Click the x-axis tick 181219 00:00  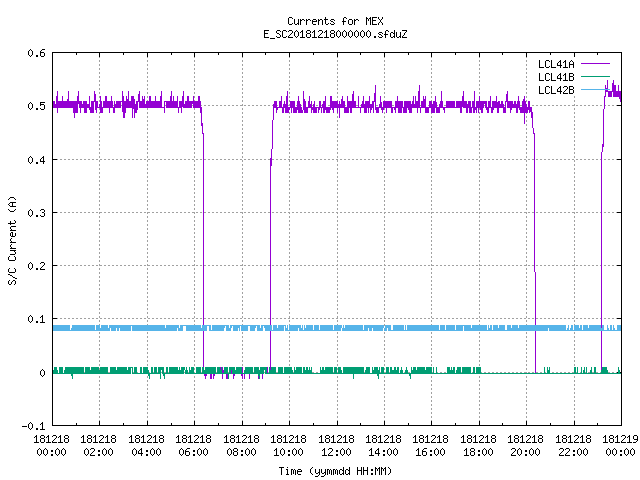pos(620,446)
